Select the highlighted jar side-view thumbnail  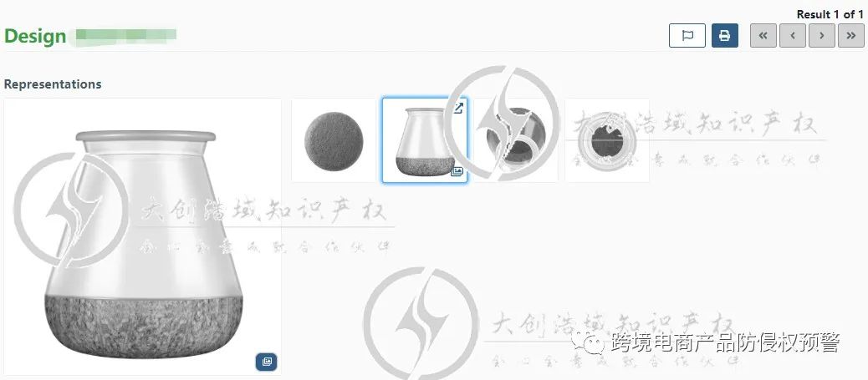(425, 140)
